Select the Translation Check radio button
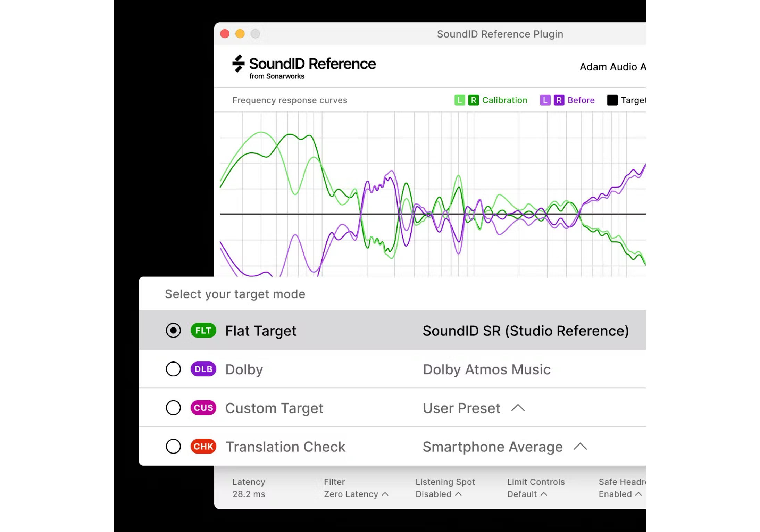This screenshot has height=532, width=760. tap(173, 447)
